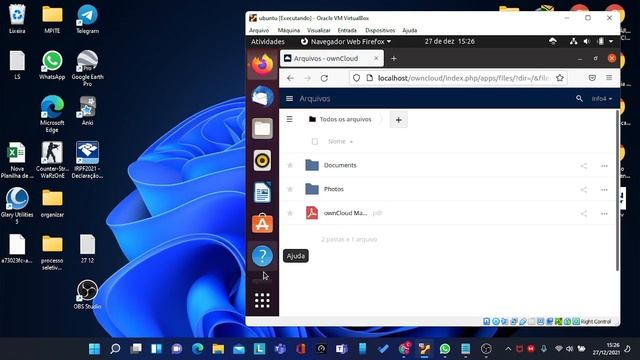Open the Dispositivos menu in VirtualBox
This screenshot has height=360, width=640.
tap(380, 30)
